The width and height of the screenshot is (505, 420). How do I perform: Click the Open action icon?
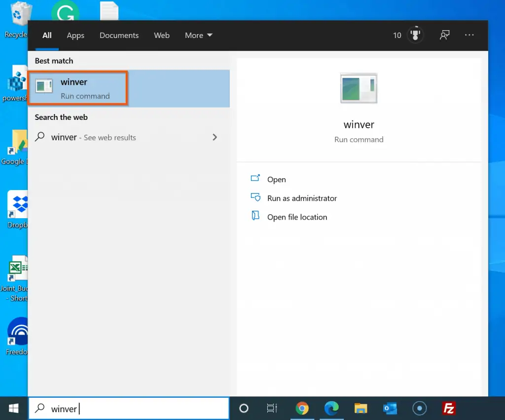pos(255,178)
